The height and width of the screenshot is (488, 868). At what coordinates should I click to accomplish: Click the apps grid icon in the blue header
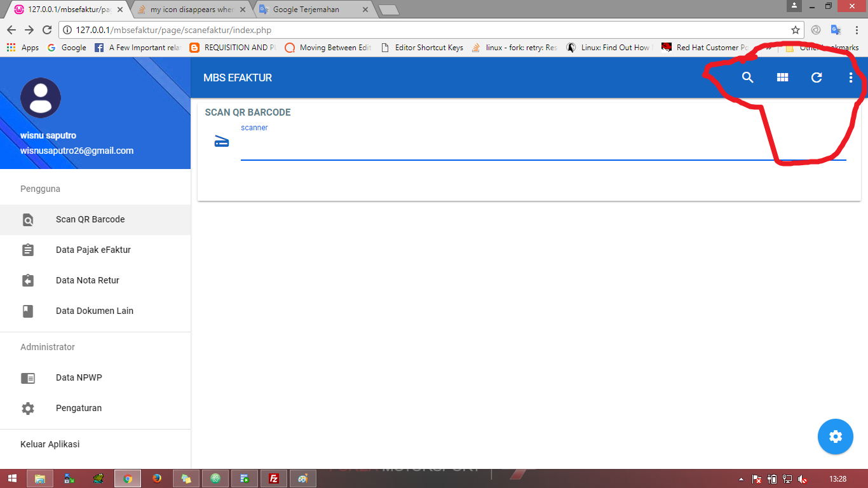tap(782, 77)
